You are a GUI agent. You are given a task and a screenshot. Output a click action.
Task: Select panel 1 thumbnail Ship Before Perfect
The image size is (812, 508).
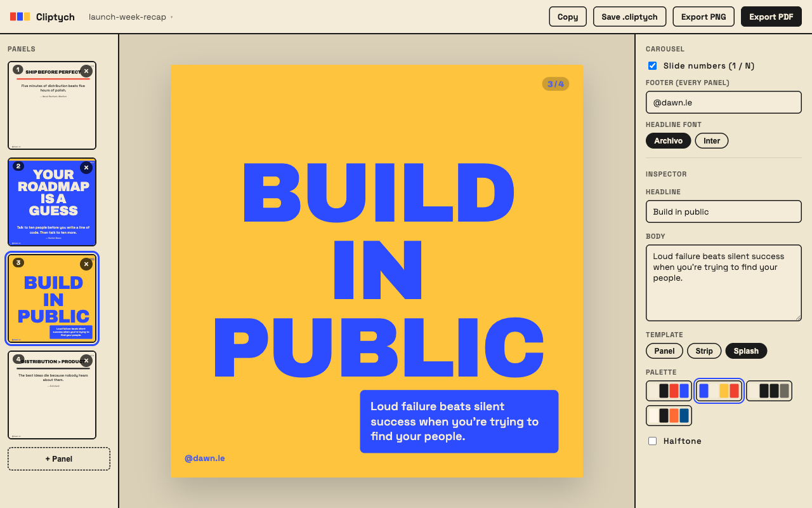tap(52, 105)
